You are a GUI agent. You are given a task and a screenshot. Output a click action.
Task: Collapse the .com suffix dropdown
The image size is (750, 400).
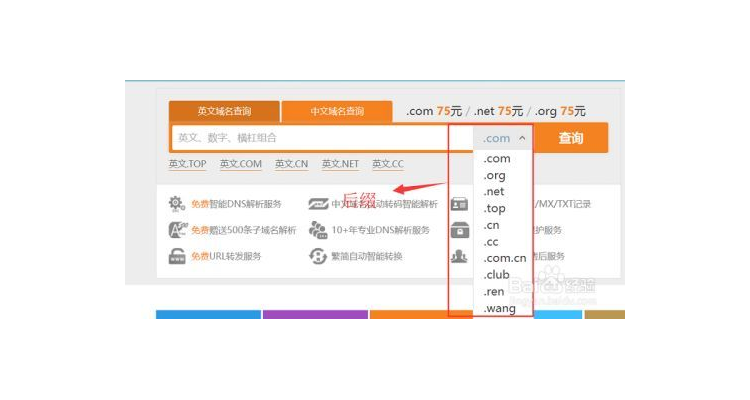[503, 138]
